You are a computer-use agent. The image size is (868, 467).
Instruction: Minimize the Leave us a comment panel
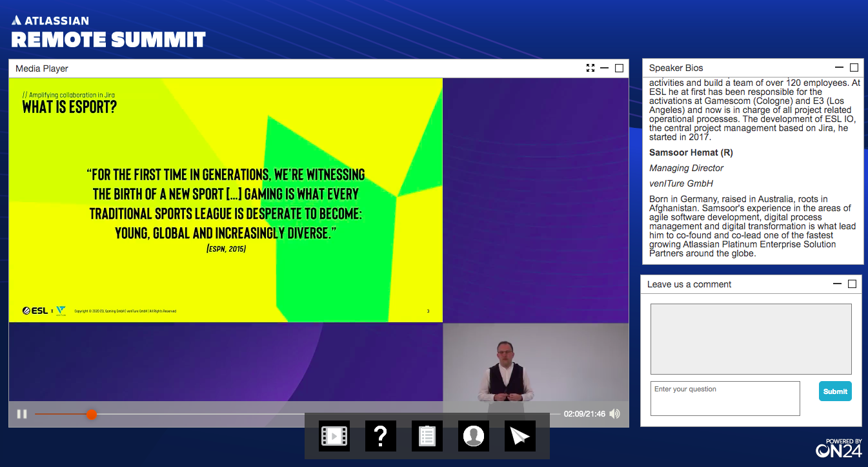coord(838,284)
